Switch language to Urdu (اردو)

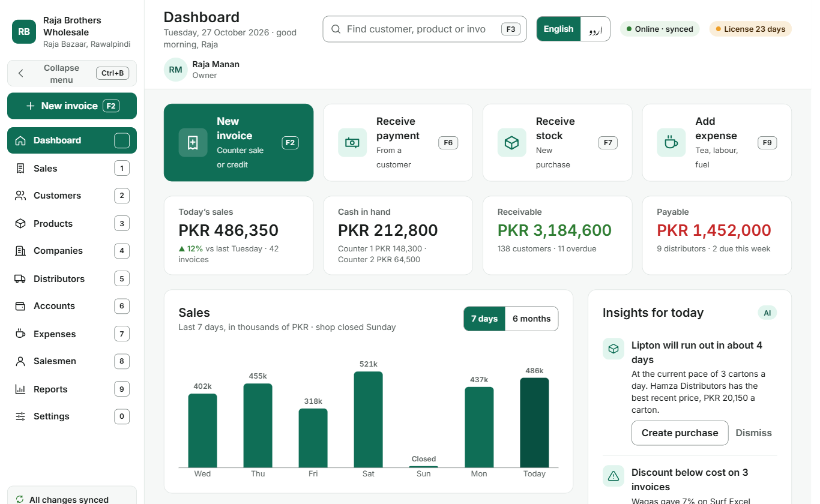595,29
